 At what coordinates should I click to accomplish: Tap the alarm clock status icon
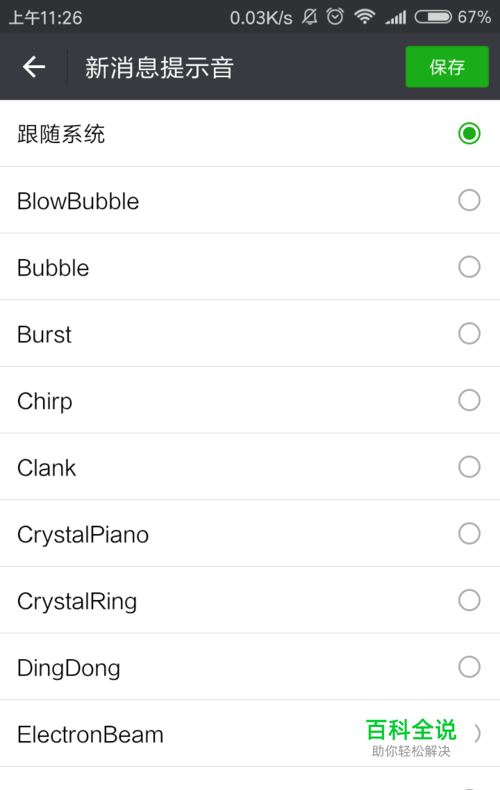coord(335,17)
